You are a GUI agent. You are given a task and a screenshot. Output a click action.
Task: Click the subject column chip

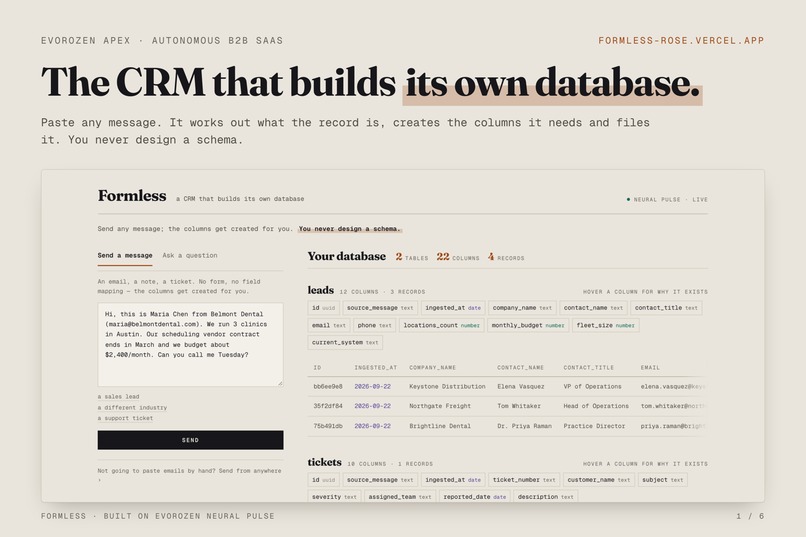663,480
